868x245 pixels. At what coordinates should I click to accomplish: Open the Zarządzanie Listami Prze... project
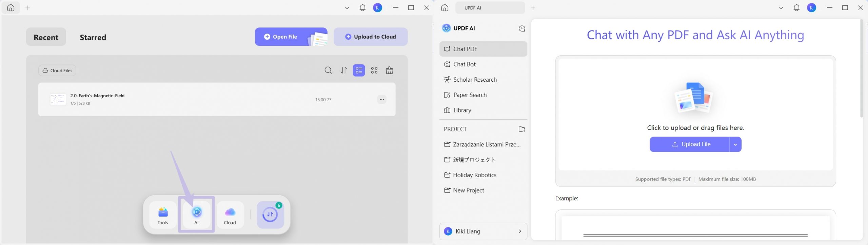[483, 144]
